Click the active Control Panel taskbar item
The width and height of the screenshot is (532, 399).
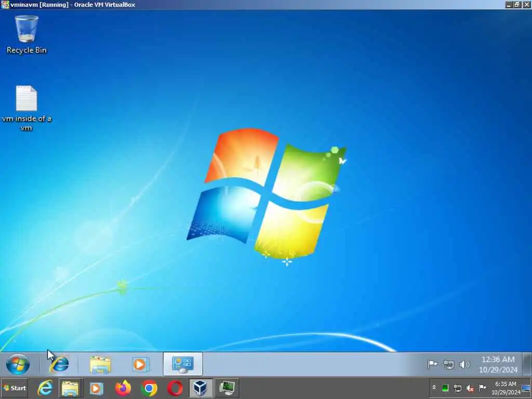182,364
